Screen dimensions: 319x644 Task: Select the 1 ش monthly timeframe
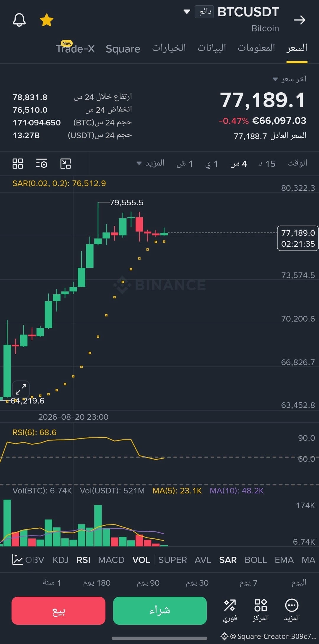click(185, 164)
